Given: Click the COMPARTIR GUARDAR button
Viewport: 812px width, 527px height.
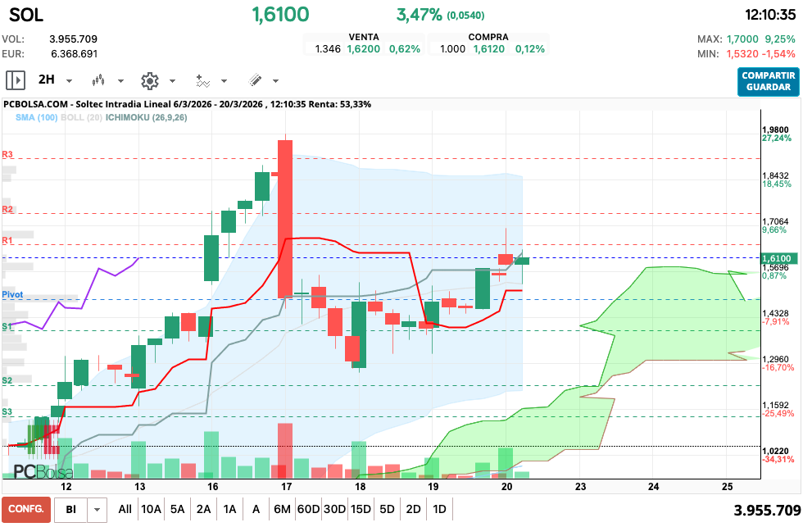Looking at the screenshot, I should [x=768, y=81].
